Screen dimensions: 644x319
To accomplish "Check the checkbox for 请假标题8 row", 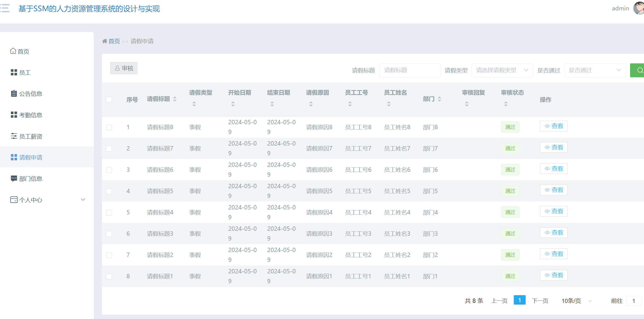I will pos(109,127).
